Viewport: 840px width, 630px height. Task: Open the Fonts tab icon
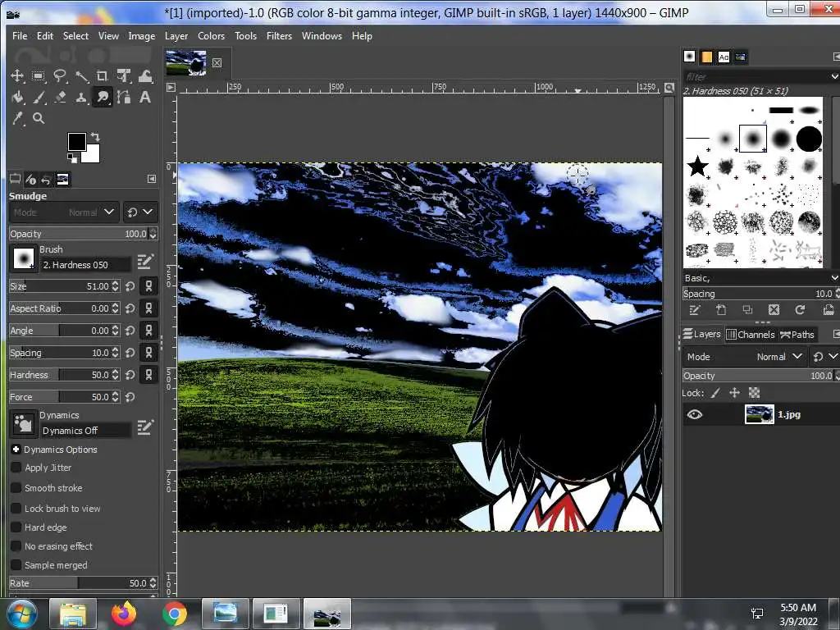(724, 57)
